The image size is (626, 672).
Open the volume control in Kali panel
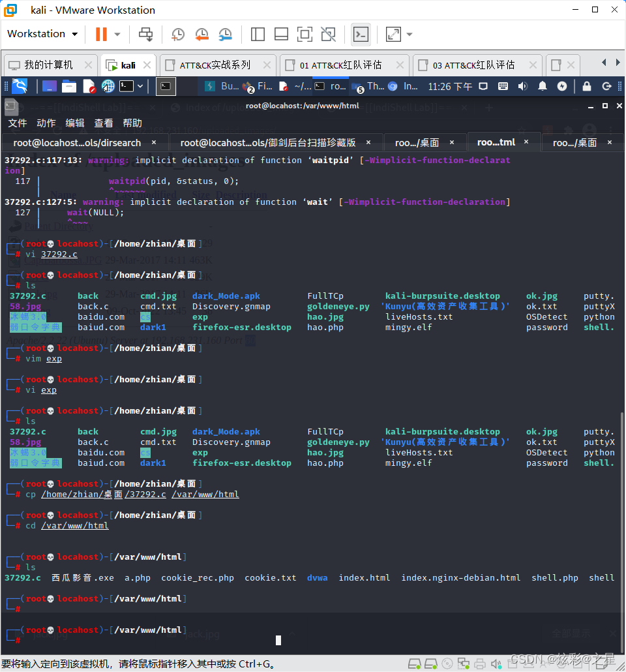(522, 86)
